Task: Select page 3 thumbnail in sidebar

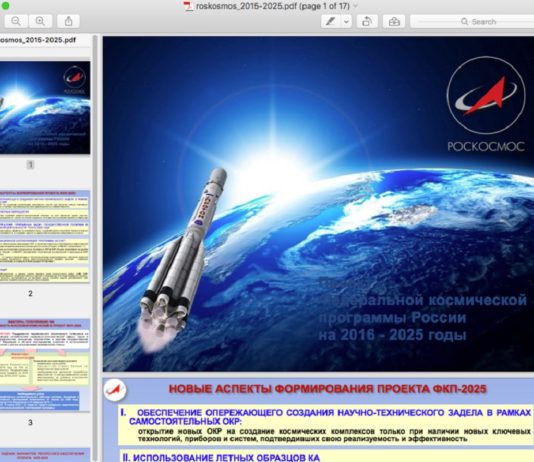Action: coord(45,365)
